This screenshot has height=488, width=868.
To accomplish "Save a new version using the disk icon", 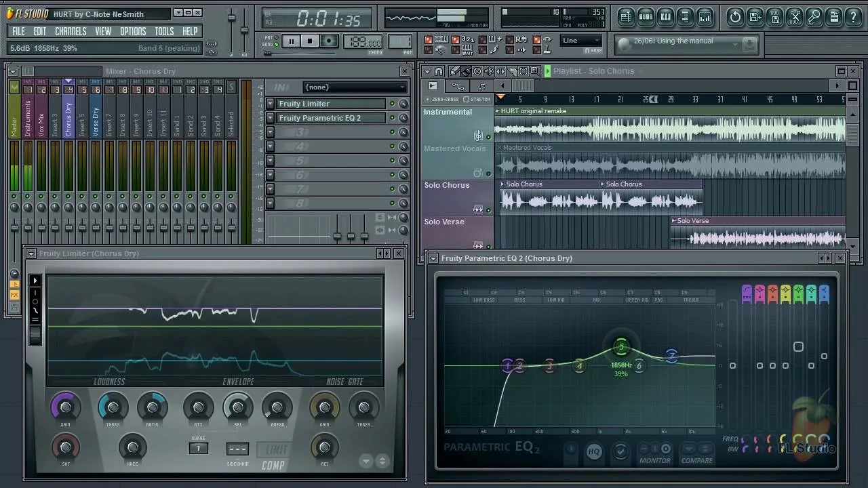I will tap(754, 17).
